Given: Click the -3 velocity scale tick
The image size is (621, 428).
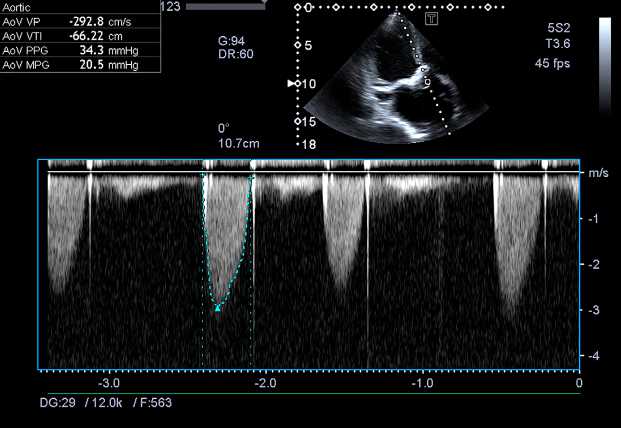Looking at the screenshot, I should click(592, 310).
